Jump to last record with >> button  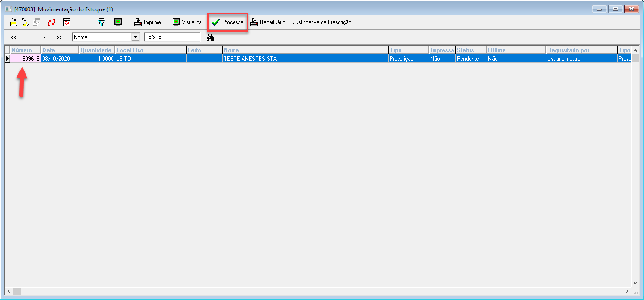[x=59, y=37]
